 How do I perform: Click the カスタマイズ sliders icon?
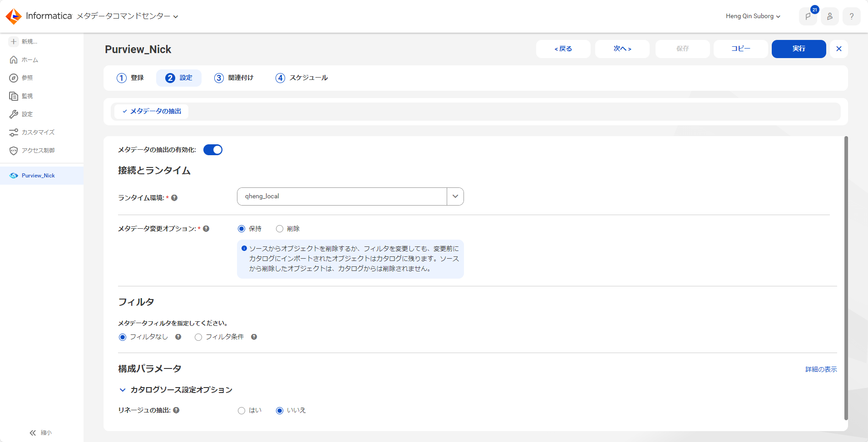click(x=14, y=132)
